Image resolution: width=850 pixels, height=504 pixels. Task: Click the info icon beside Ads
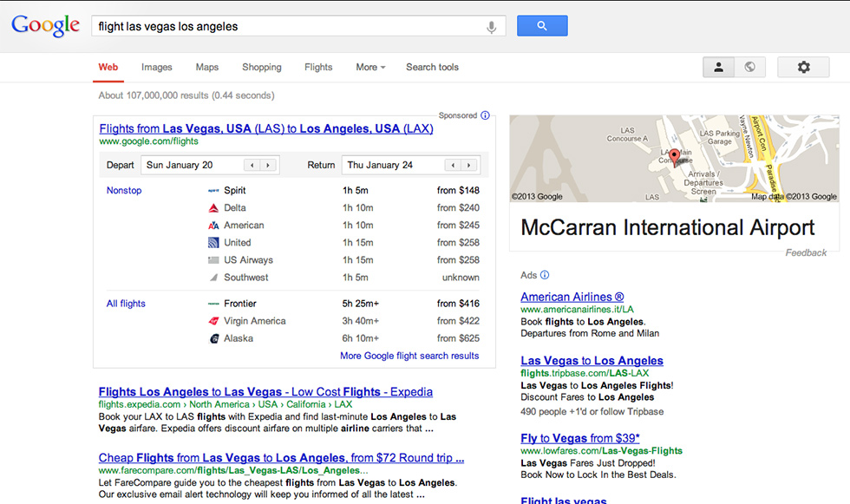click(x=545, y=275)
